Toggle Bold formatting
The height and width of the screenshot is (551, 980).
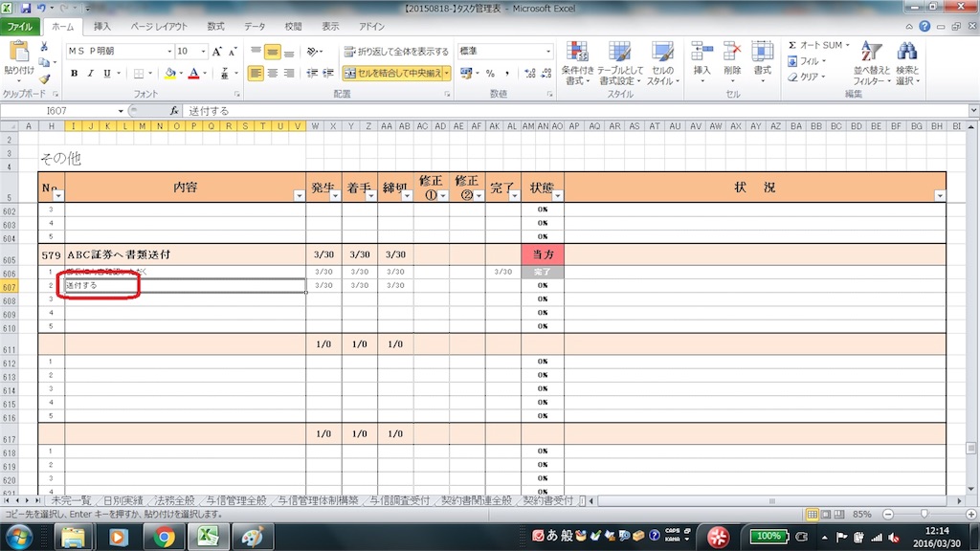pos(74,73)
